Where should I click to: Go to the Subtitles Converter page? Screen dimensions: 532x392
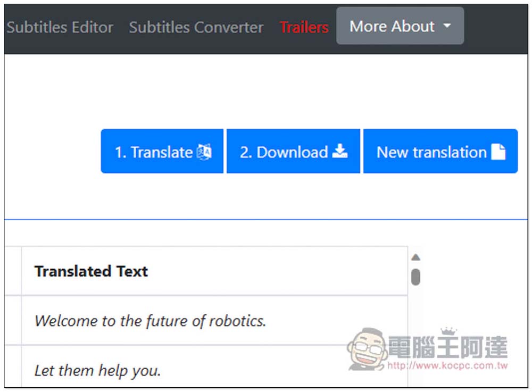click(196, 27)
